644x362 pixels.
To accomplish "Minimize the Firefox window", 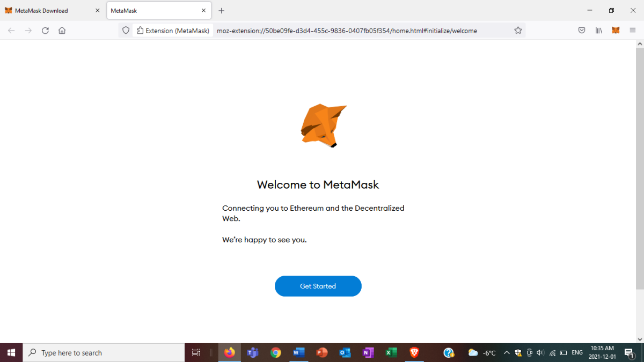I will click(x=590, y=11).
